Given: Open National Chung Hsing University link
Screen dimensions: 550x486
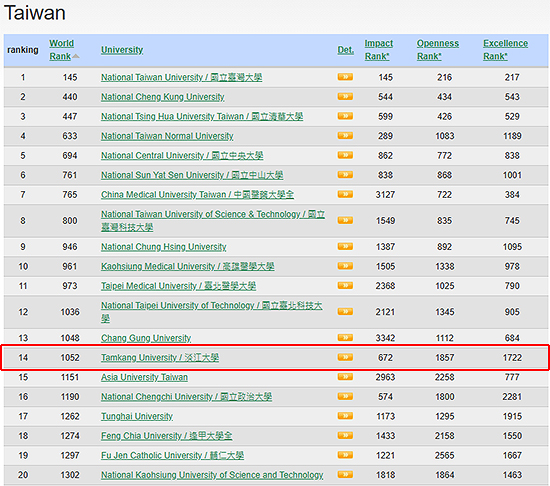Looking at the screenshot, I should click(164, 247).
